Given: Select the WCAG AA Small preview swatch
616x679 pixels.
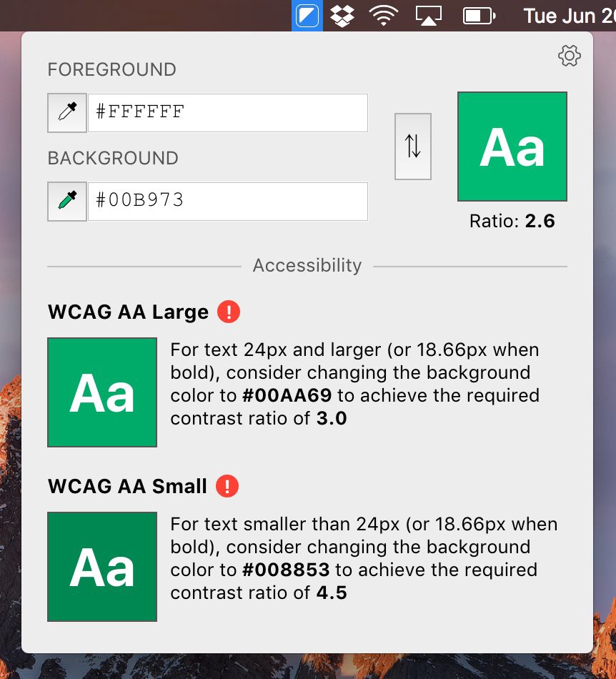Looking at the screenshot, I should click(102, 567).
